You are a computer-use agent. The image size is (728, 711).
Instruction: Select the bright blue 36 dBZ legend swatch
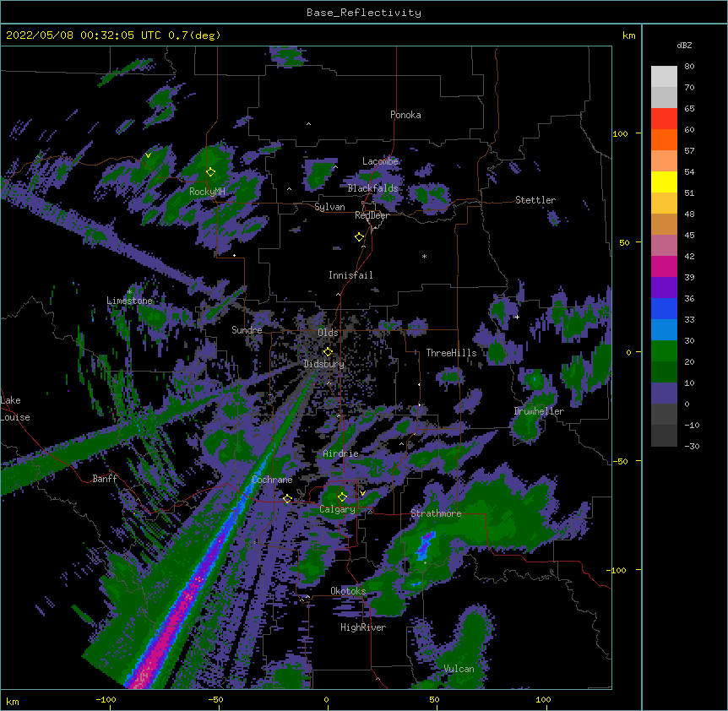tap(664, 308)
